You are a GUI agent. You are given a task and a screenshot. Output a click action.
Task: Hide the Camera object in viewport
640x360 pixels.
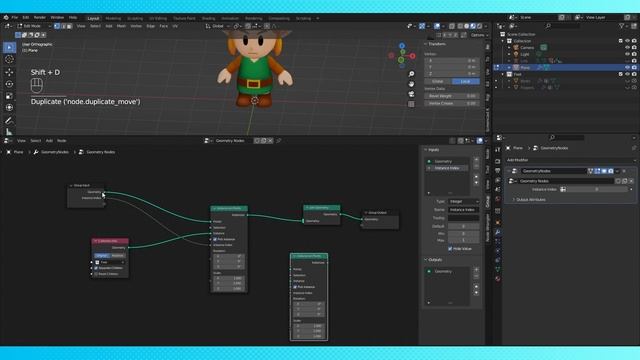click(x=627, y=48)
